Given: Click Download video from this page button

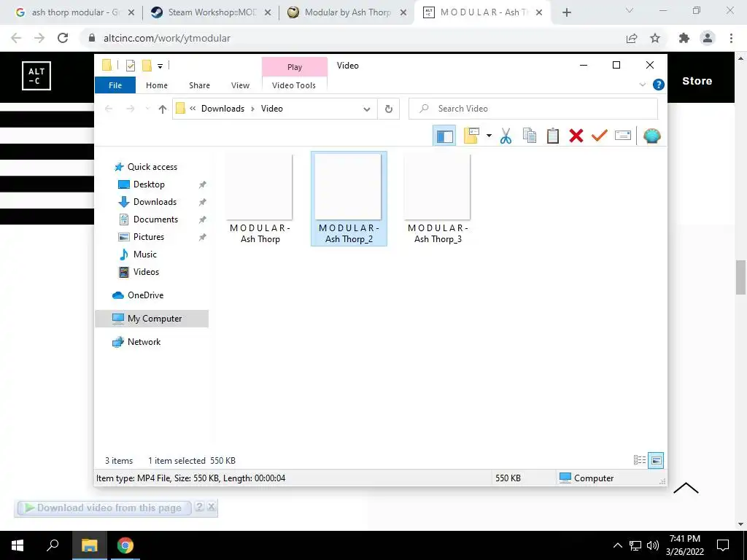Looking at the screenshot, I should click(104, 508).
